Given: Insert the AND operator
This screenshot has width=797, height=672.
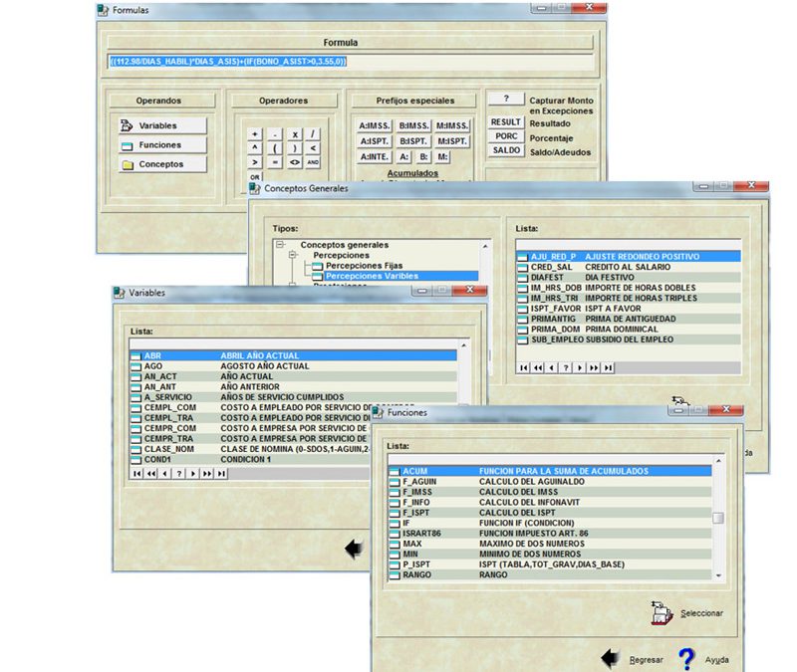Looking at the screenshot, I should coord(313,161).
